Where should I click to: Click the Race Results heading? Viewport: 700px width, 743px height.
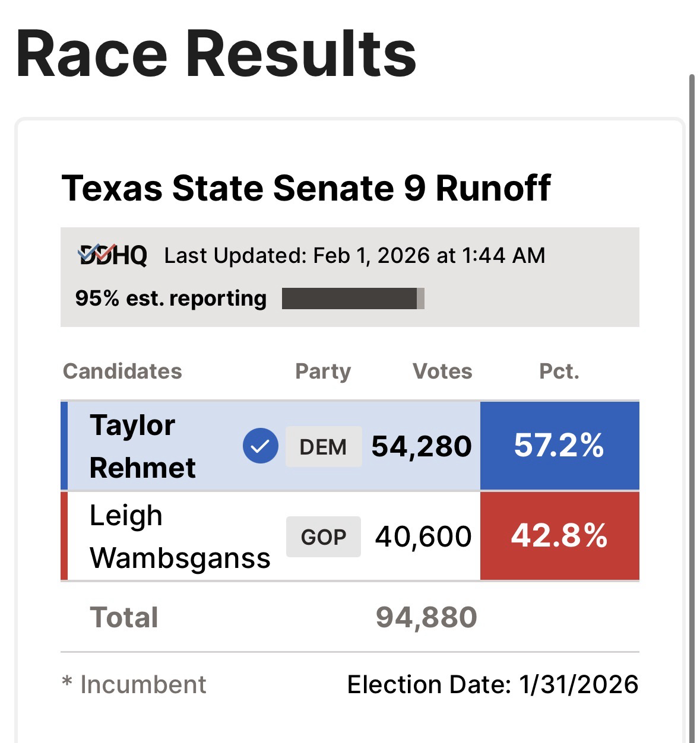[x=216, y=53]
